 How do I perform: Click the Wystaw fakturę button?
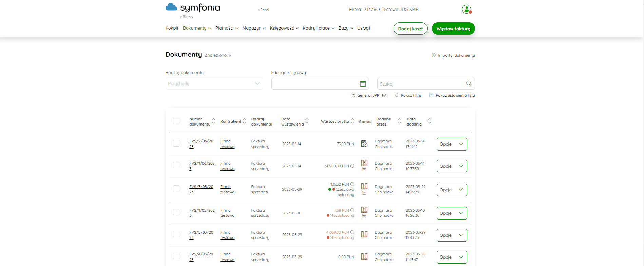453,29
